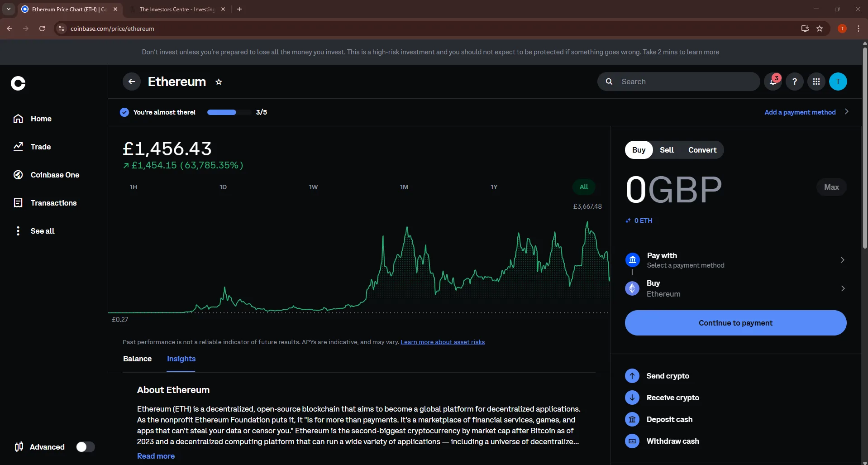Open a new browser tab
Viewport: 868px width, 465px height.
(x=239, y=9)
